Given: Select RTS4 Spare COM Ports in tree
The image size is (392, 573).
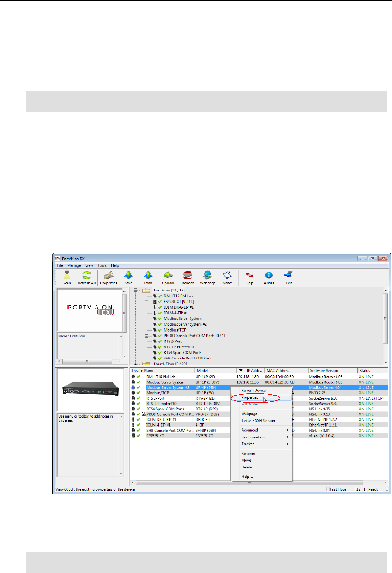Looking at the screenshot, I should click(182, 353).
